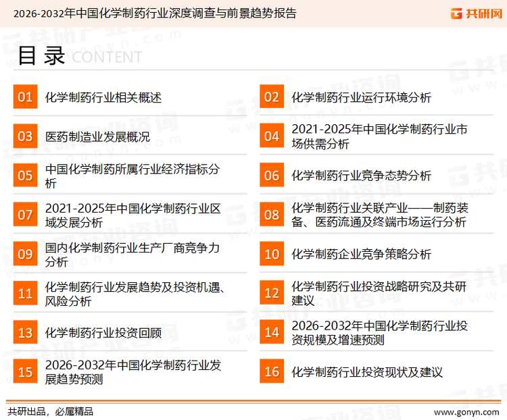
Task: Open the www.gonyn.com website link
Action: (465, 411)
